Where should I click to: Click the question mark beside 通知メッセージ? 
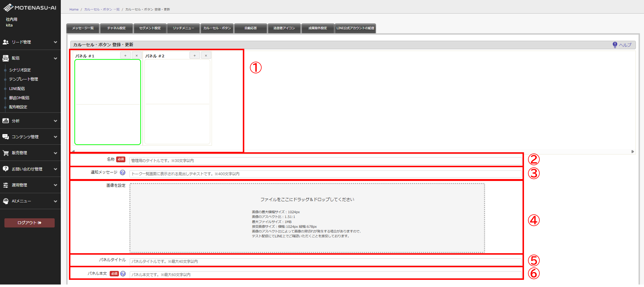coord(123,172)
